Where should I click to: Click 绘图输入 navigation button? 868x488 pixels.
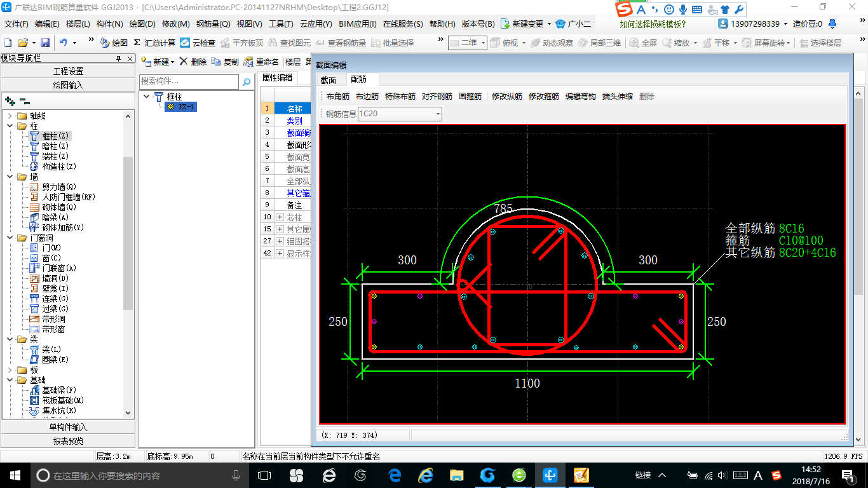(x=68, y=85)
